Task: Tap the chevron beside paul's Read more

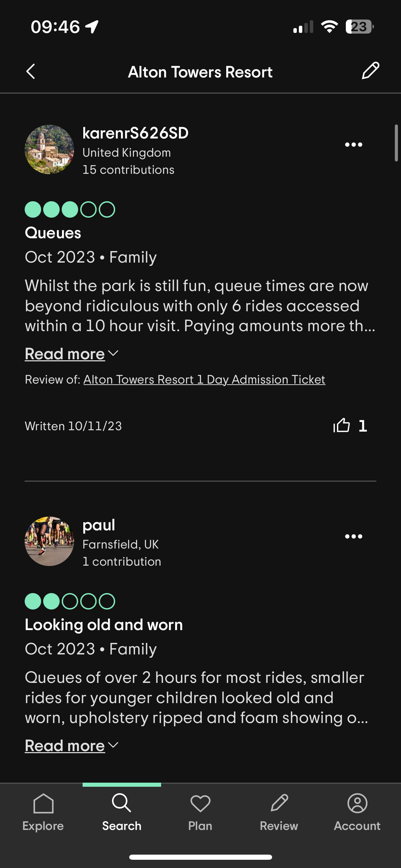Action: [113, 745]
